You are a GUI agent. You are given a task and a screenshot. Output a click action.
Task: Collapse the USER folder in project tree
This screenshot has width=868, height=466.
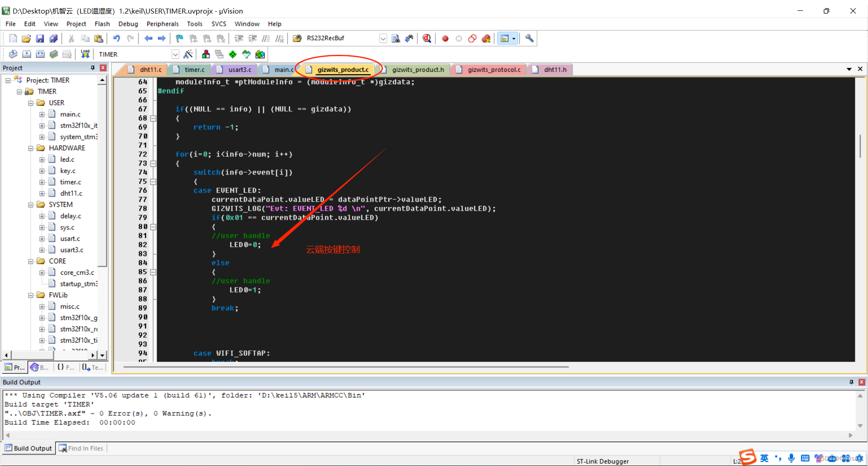(x=31, y=103)
